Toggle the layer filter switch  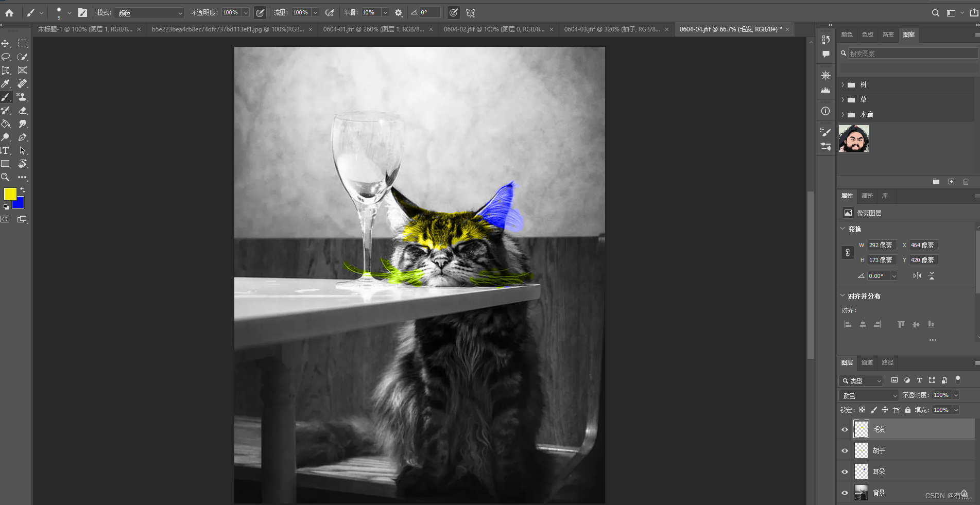[x=958, y=380]
